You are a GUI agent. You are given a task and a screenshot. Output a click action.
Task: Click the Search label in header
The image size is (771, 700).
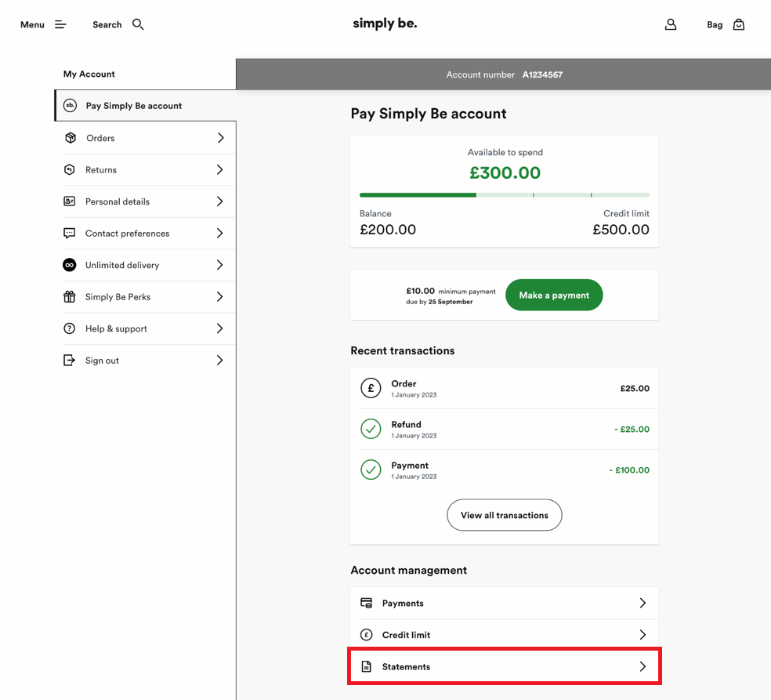107,24
